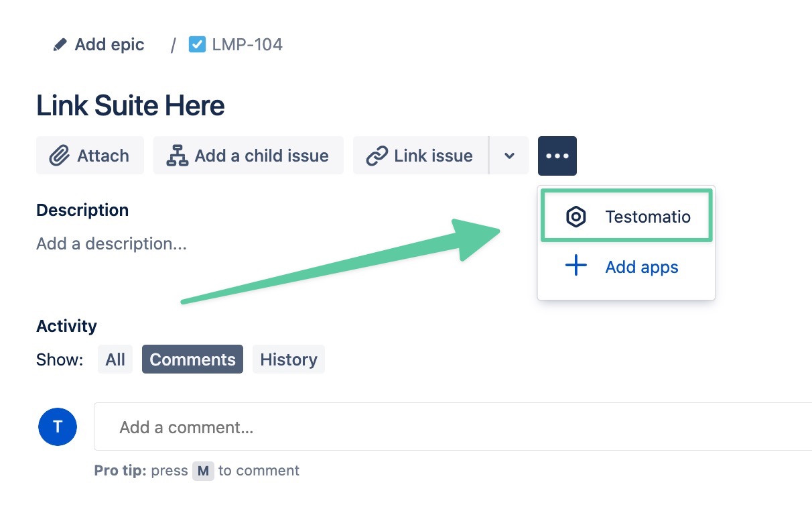This screenshot has width=812, height=511.
Task: Click the paperclip Attach button
Action: click(90, 156)
